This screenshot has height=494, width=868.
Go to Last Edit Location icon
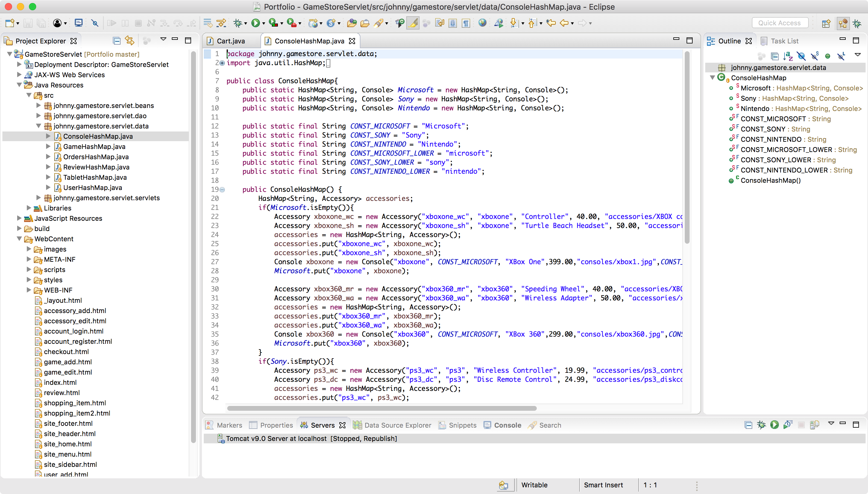coord(551,23)
